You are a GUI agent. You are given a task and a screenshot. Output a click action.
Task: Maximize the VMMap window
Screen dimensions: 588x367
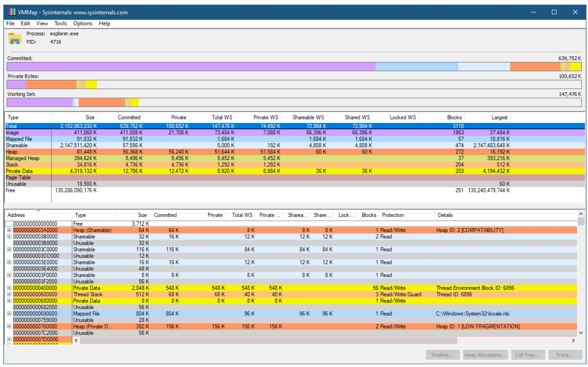[x=554, y=12]
